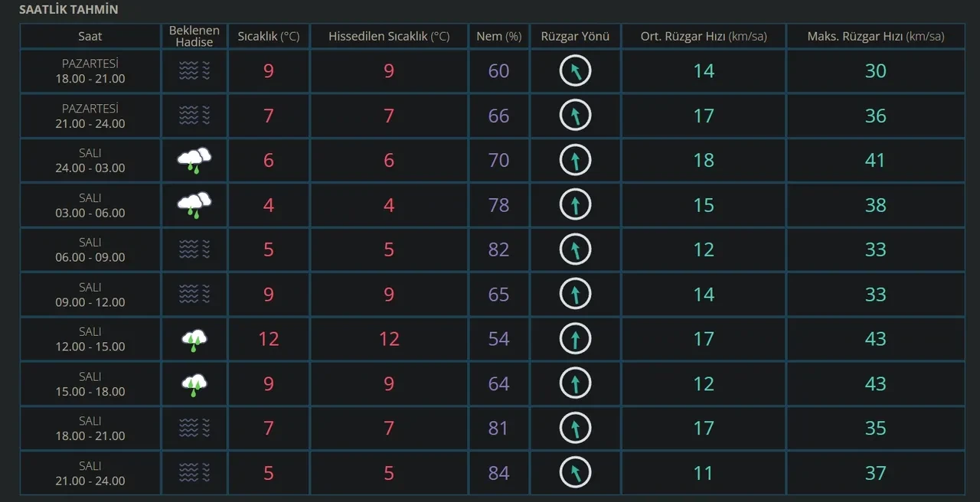This screenshot has height=502, width=980.
Task: Click the Nem (%) column header
Action: pos(498,36)
